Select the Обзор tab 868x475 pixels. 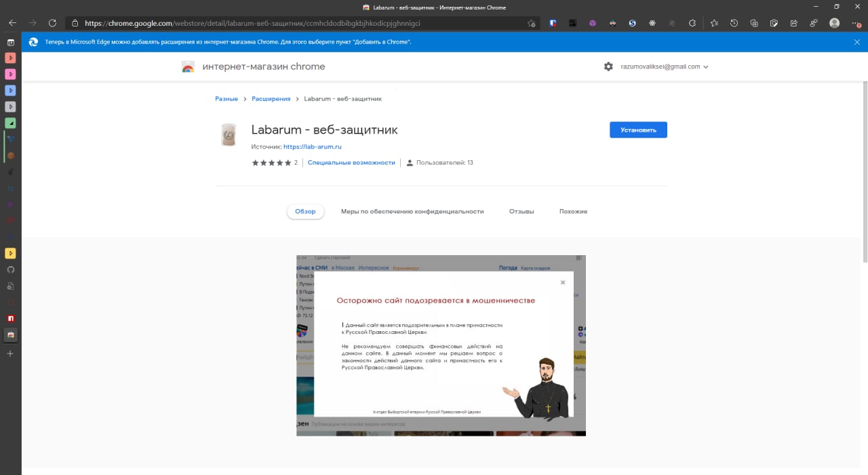305,211
